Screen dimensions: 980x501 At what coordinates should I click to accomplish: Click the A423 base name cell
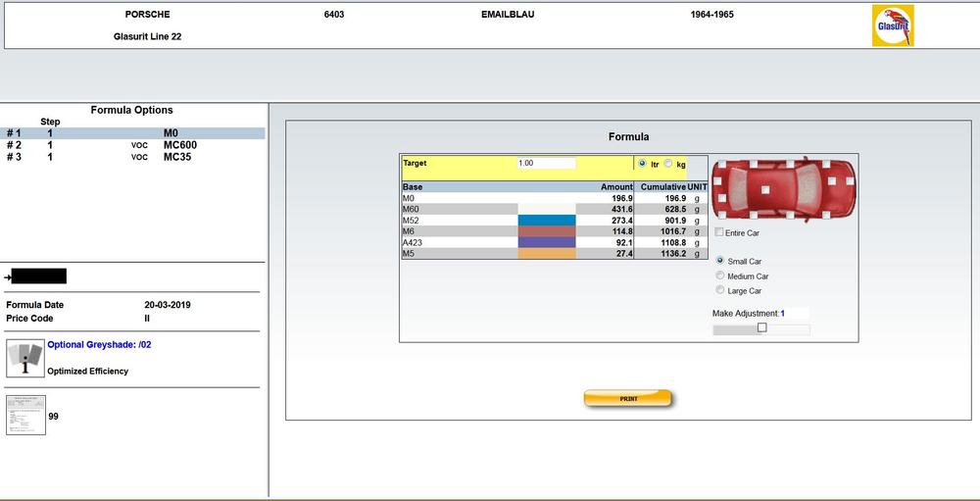click(x=460, y=242)
